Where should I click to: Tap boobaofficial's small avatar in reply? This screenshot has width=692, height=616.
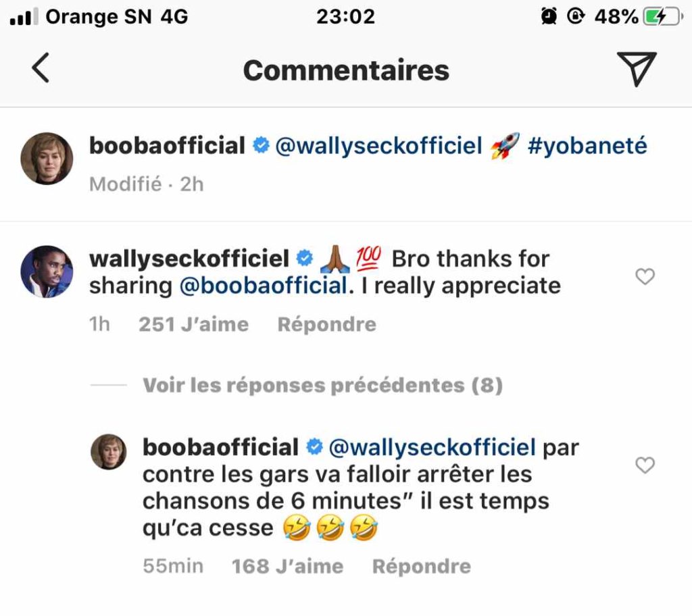(x=108, y=452)
